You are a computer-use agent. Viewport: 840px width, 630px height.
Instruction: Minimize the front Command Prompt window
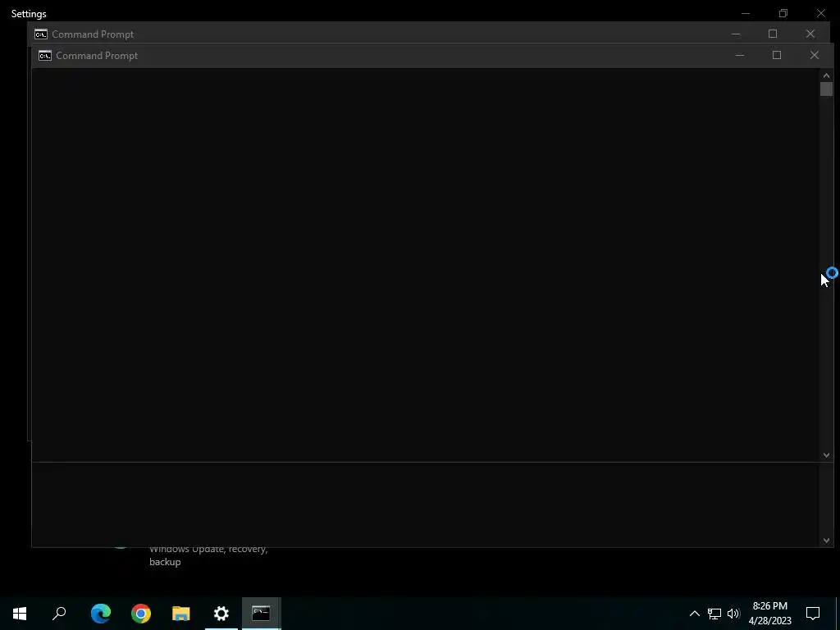[740, 55]
